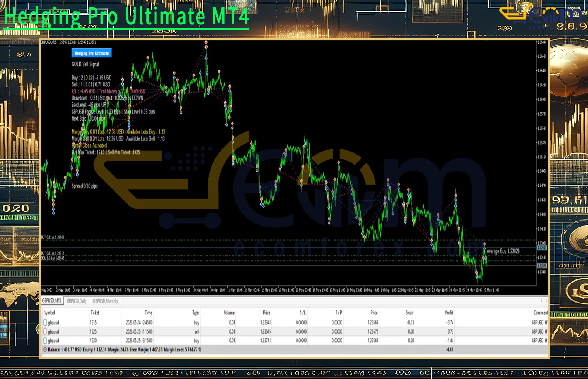
Task: Click the profit value -1.44
Action: tap(450, 340)
